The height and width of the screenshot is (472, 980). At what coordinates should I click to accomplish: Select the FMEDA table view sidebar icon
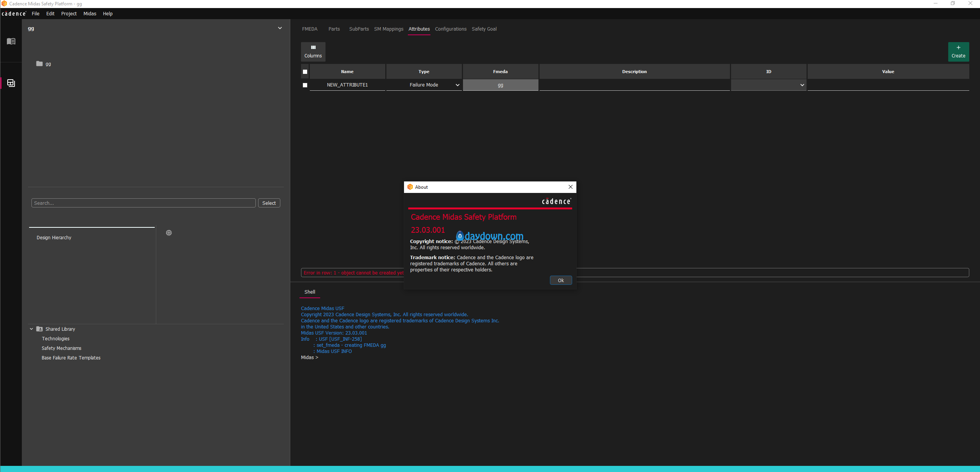tap(11, 83)
